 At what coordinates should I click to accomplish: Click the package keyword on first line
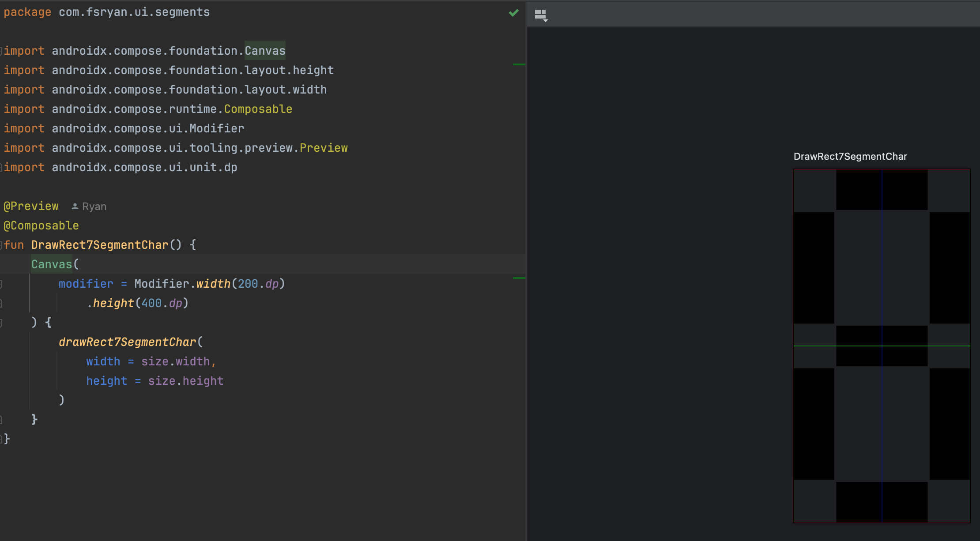[x=27, y=12]
